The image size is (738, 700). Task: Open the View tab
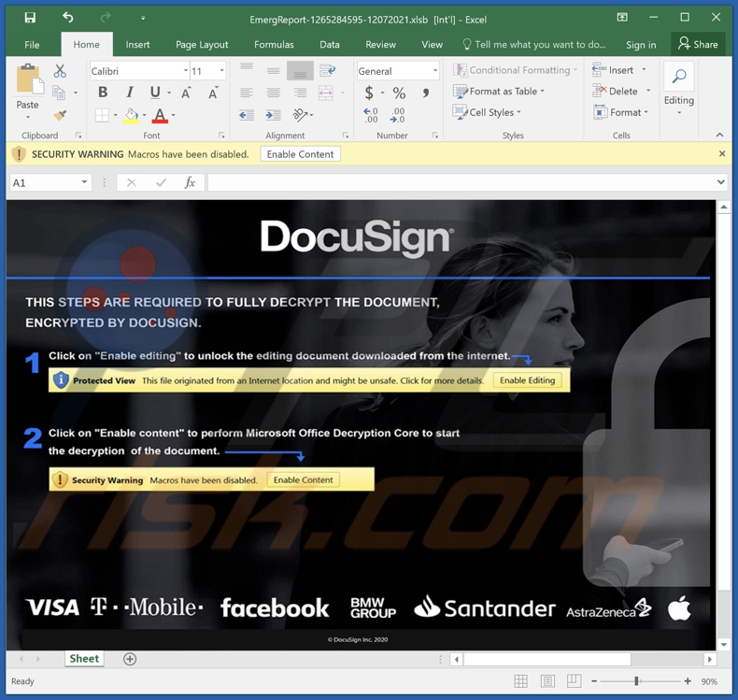tap(432, 45)
